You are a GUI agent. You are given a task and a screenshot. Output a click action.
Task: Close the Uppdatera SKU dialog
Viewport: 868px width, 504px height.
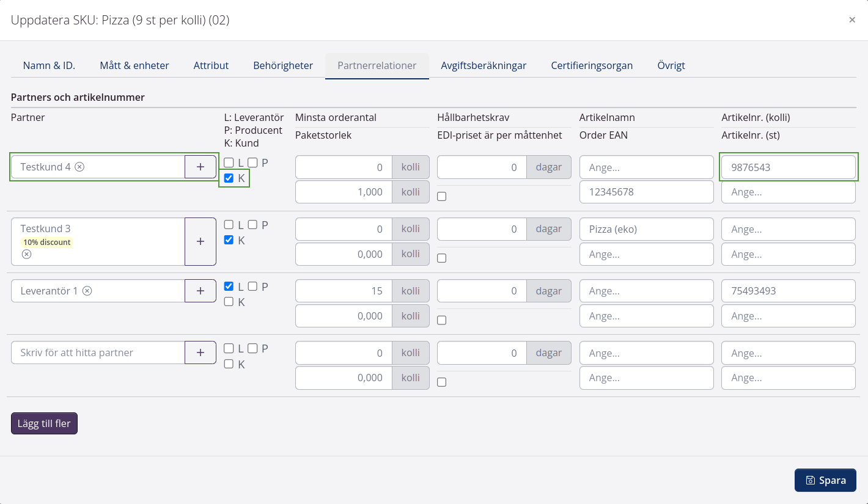pyautogui.click(x=852, y=20)
